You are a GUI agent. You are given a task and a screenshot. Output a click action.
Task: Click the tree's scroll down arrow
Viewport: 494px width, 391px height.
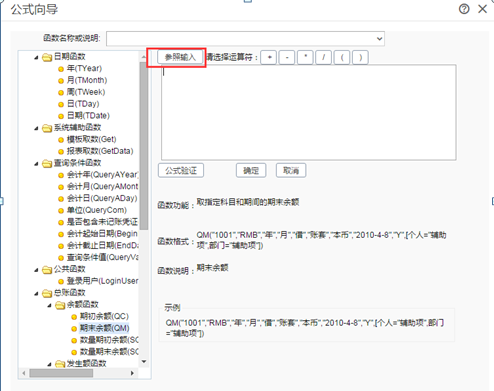[144, 362]
